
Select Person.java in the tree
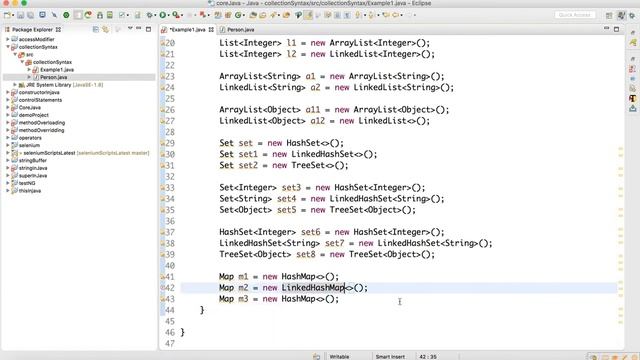tap(53, 77)
